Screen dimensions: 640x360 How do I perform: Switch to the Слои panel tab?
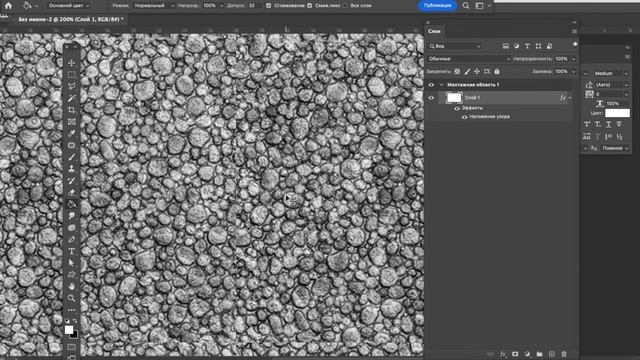click(434, 31)
